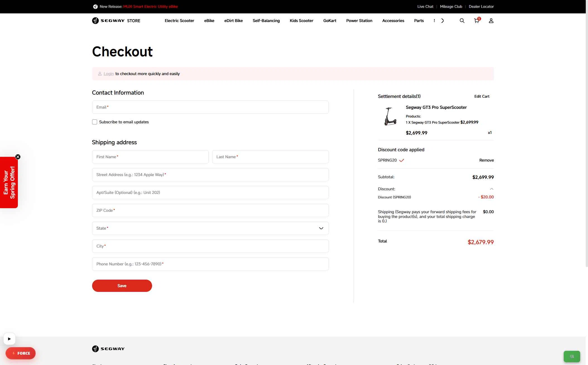
Task: Open the State dropdown
Action: click(210, 228)
